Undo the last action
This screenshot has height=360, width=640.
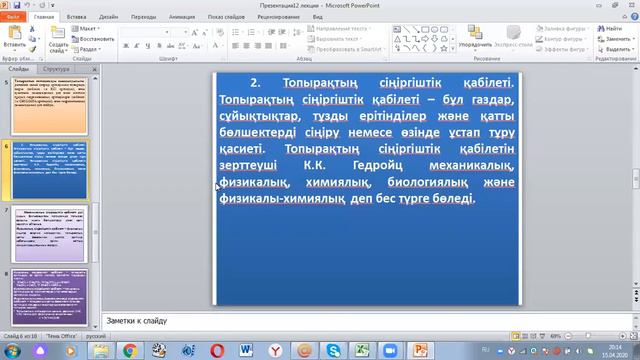click(x=27, y=5)
